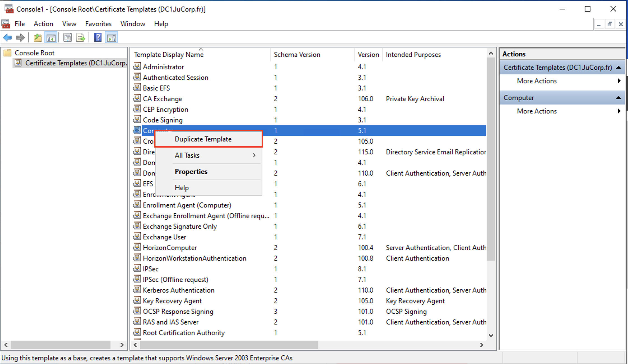Click the Directory Service Email Replication purpose cell
Viewport: 628px width, 364px height.
(x=436, y=152)
